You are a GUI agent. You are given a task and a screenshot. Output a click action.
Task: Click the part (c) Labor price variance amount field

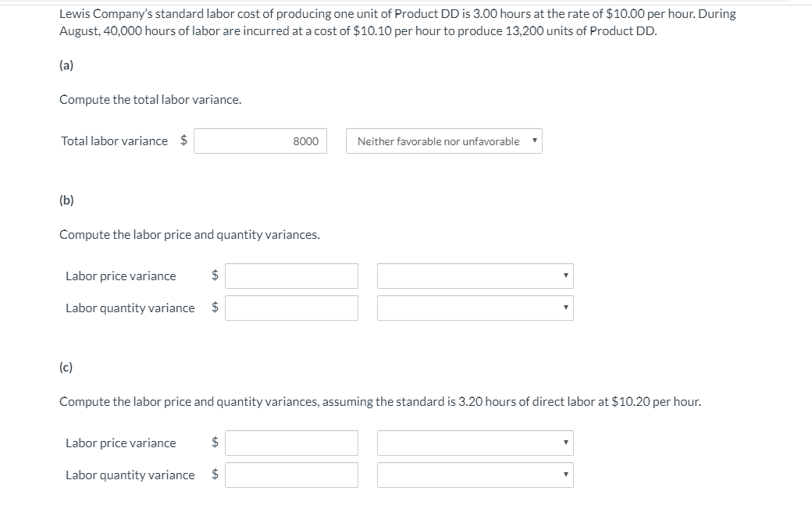[x=291, y=443]
